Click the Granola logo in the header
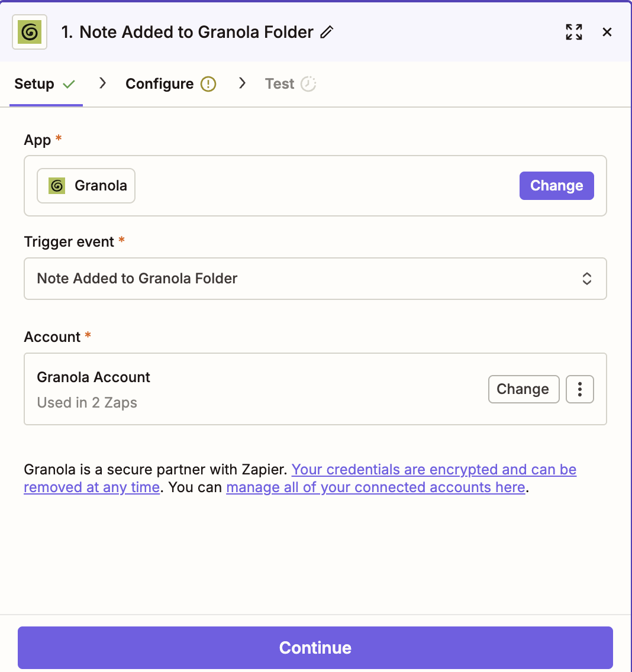The height and width of the screenshot is (672, 632). click(x=30, y=32)
